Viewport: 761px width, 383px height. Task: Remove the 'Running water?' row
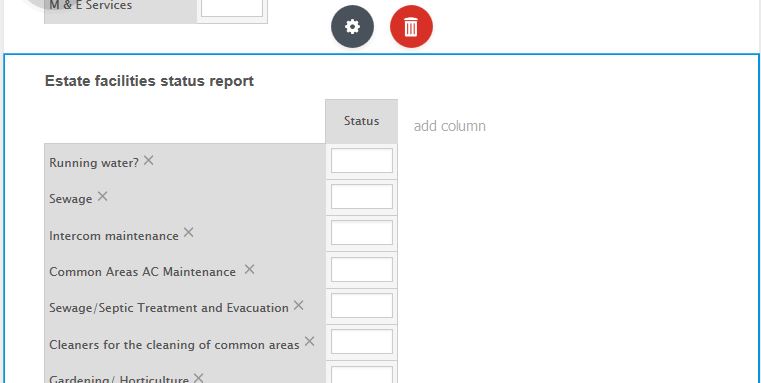point(149,160)
